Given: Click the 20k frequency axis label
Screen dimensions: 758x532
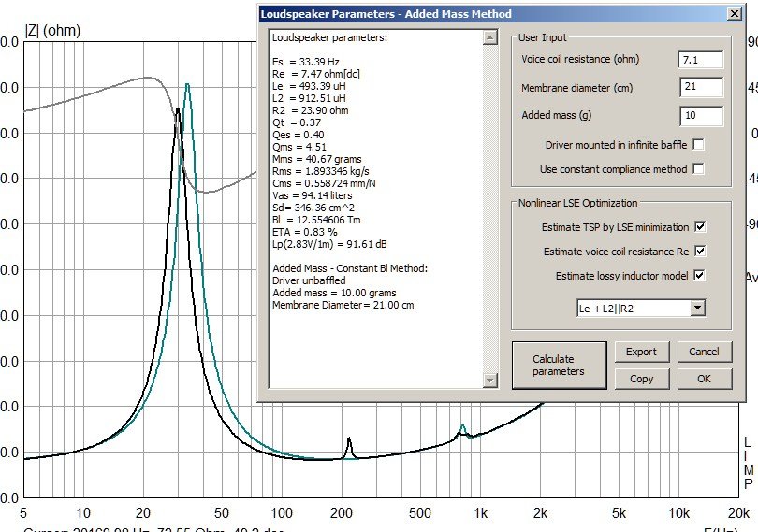Looking at the screenshot, I should [x=738, y=513].
